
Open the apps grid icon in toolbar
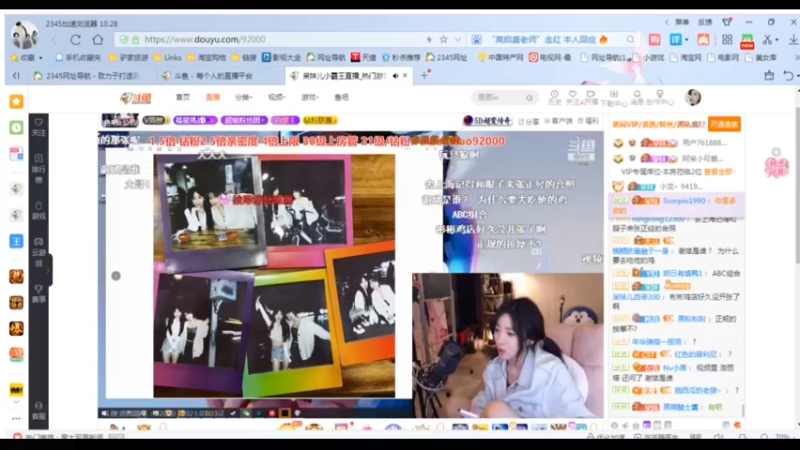[727, 39]
